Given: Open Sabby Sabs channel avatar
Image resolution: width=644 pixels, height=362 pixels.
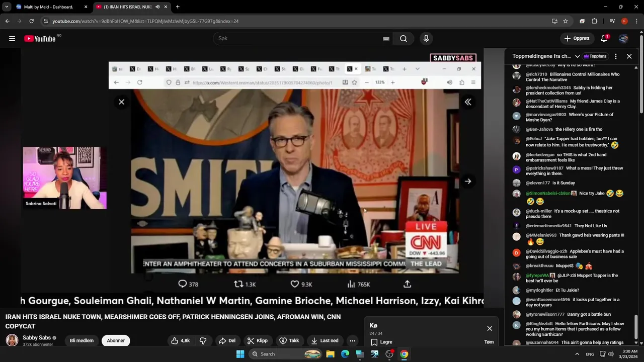Looking at the screenshot, I should pos(12,340).
